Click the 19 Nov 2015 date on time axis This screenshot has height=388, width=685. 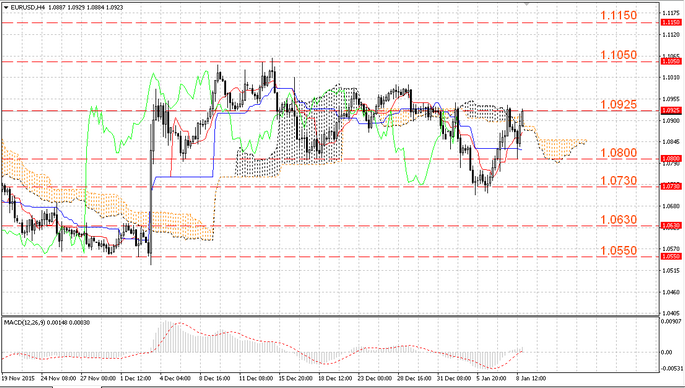pos(18,378)
